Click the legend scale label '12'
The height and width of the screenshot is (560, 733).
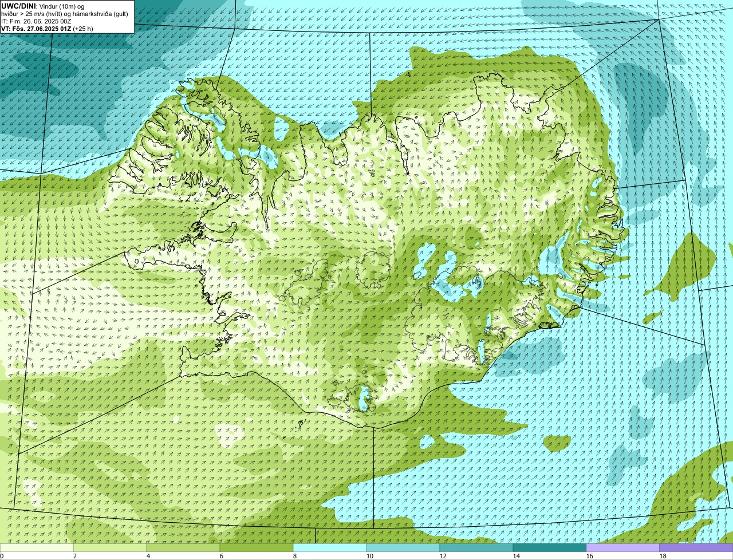pyautogui.click(x=443, y=556)
